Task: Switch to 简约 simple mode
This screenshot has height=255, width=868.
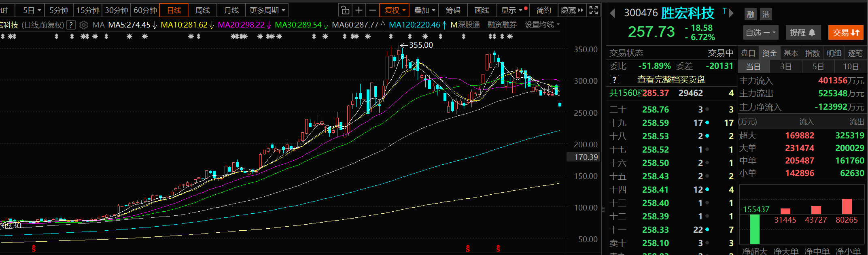Action: click(x=543, y=10)
